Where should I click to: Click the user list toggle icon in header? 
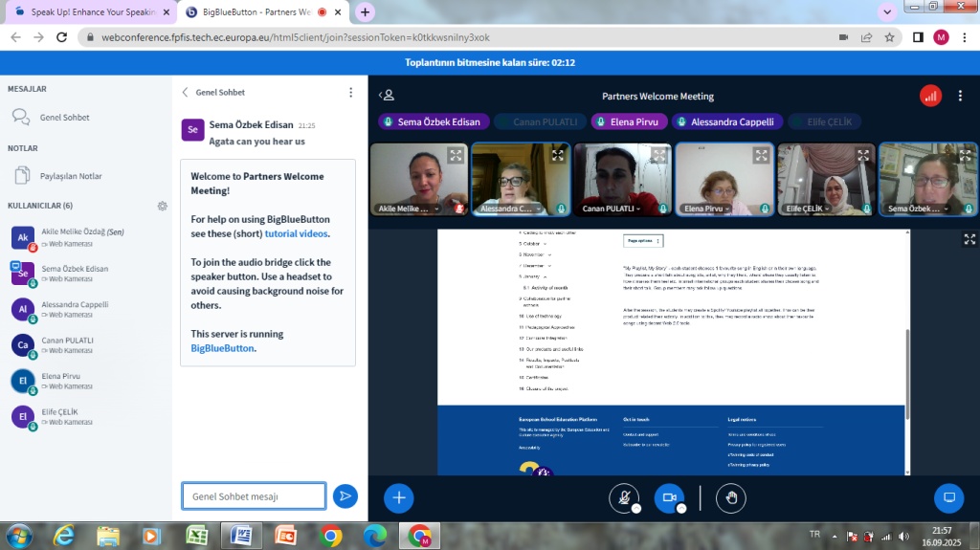pyautogui.click(x=387, y=96)
